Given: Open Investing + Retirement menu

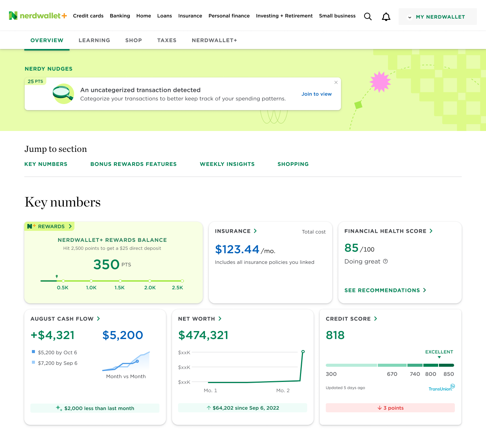Looking at the screenshot, I should click(284, 16).
